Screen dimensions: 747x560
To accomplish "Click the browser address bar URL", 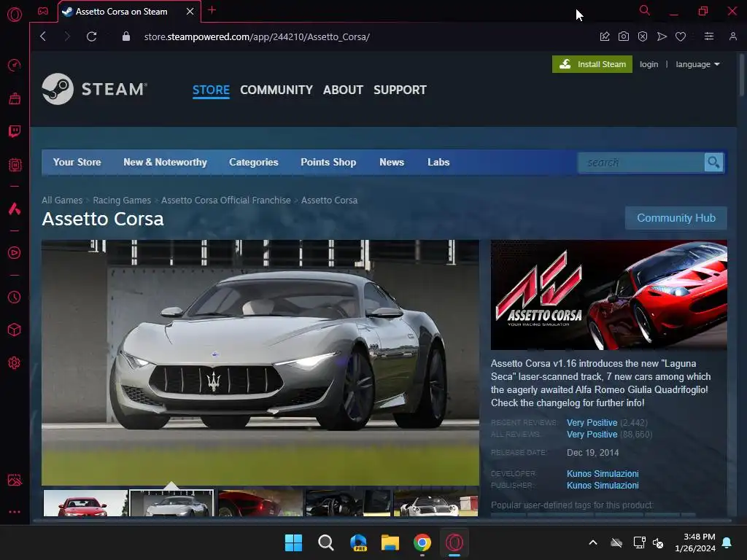I will coord(257,36).
